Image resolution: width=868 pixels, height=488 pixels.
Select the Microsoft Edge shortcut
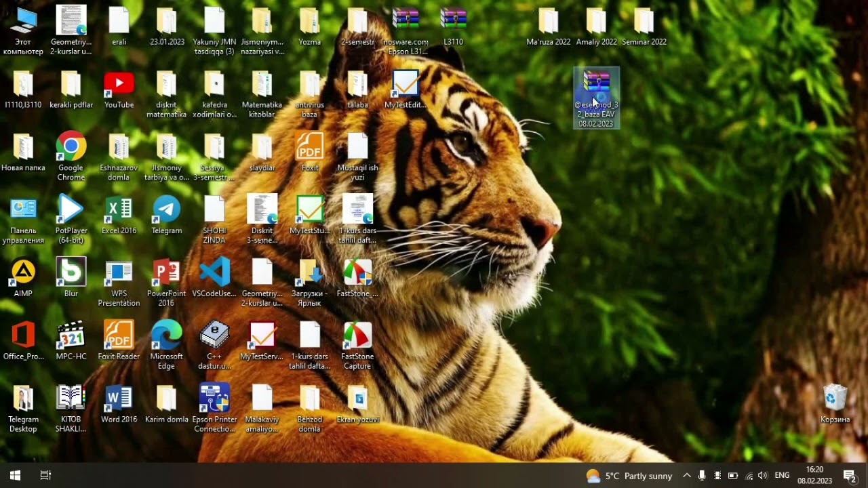(167, 346)
